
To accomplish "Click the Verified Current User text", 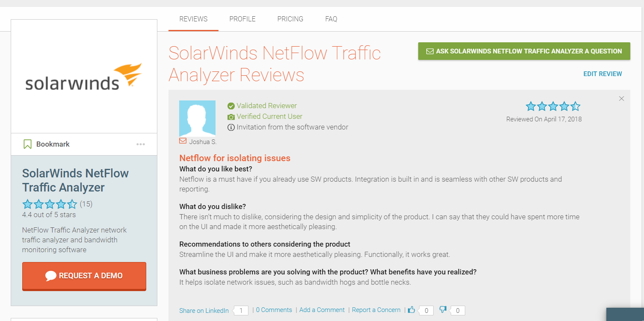I will 269,116.
